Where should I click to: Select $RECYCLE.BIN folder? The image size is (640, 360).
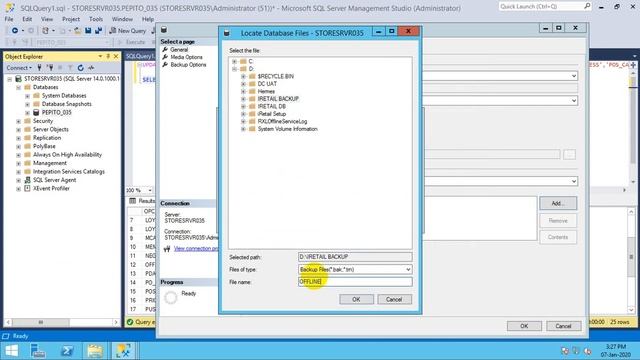[x=276, y=76]
